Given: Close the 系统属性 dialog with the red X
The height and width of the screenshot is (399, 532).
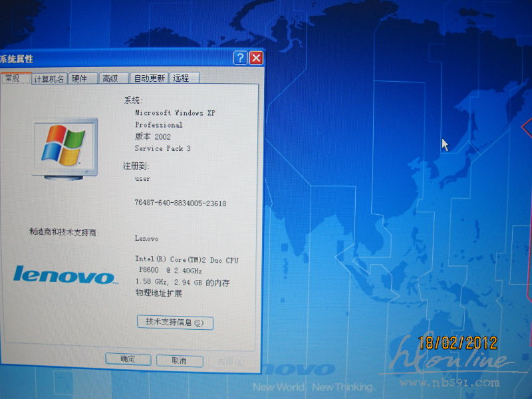Looking at the screenshot, I should 257,58.
